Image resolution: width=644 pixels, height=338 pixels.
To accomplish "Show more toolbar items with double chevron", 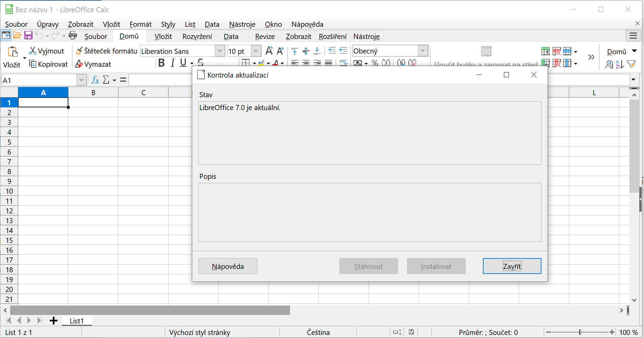I will click(x=591, y=57).
